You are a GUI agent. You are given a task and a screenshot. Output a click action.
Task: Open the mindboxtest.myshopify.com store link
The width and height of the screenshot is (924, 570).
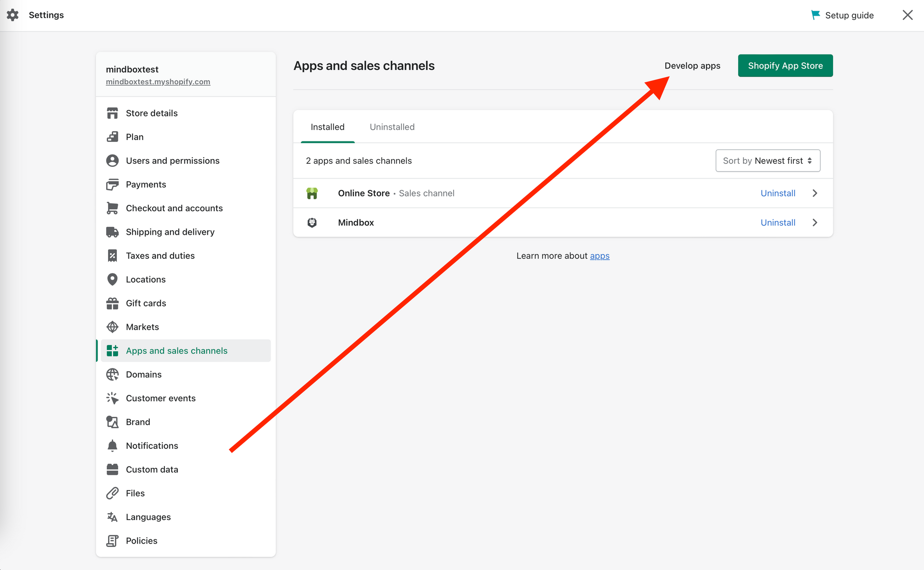click(158, 82)
